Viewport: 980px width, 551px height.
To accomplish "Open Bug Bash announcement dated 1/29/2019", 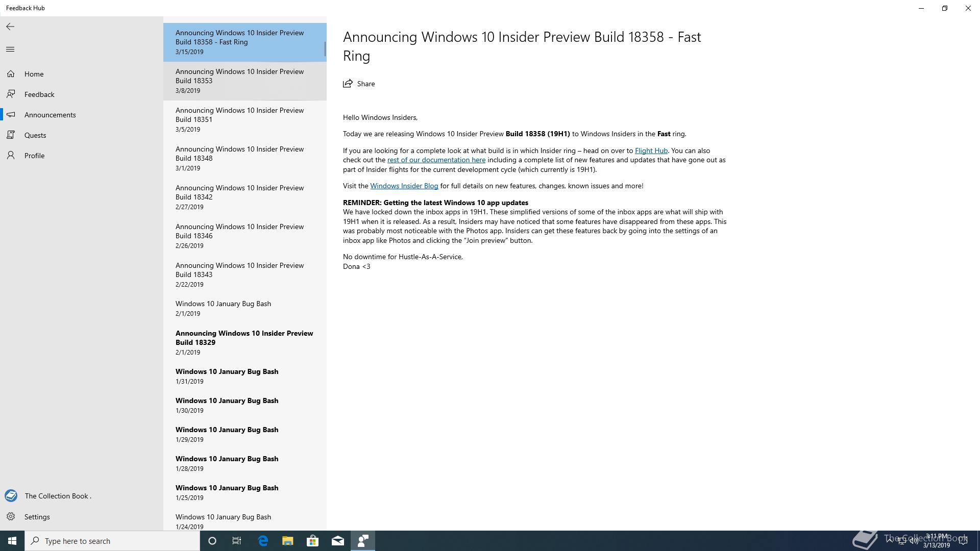I will coord(245,435).
